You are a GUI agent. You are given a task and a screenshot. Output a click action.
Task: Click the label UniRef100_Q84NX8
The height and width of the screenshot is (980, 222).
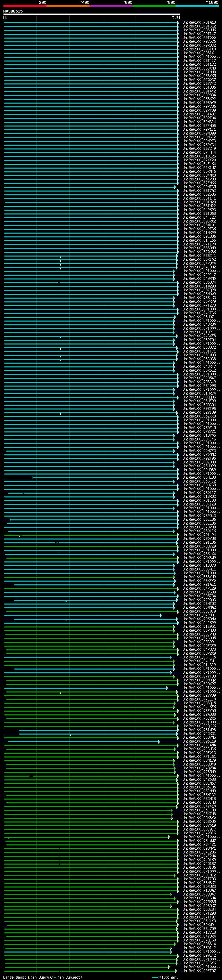click(x=199, y=175)
